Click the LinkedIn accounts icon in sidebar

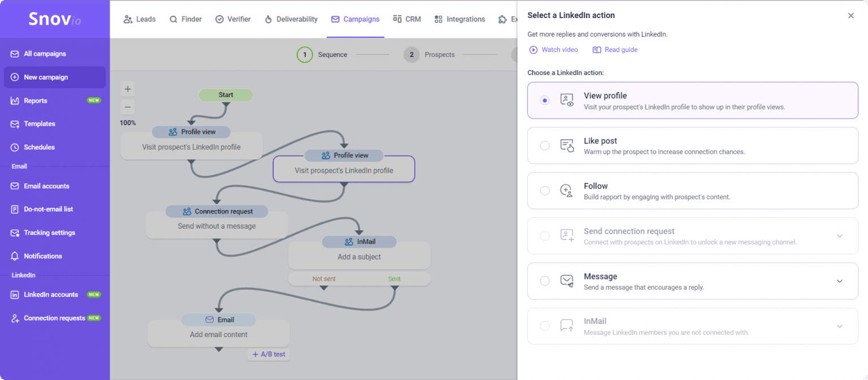(15, 295)
